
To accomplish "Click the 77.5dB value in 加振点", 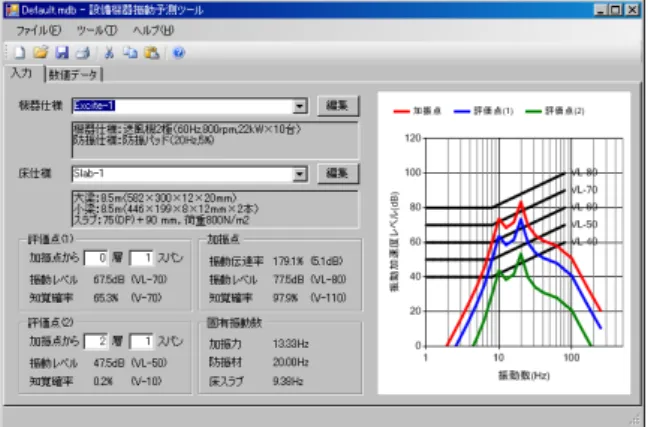I will pos(288,279).
